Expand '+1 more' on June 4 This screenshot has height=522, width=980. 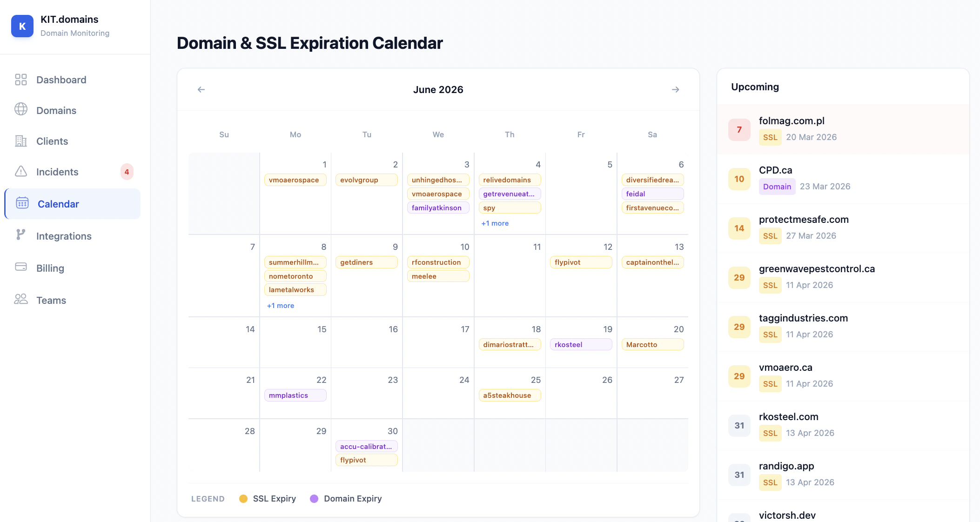(x=495, y=223)
